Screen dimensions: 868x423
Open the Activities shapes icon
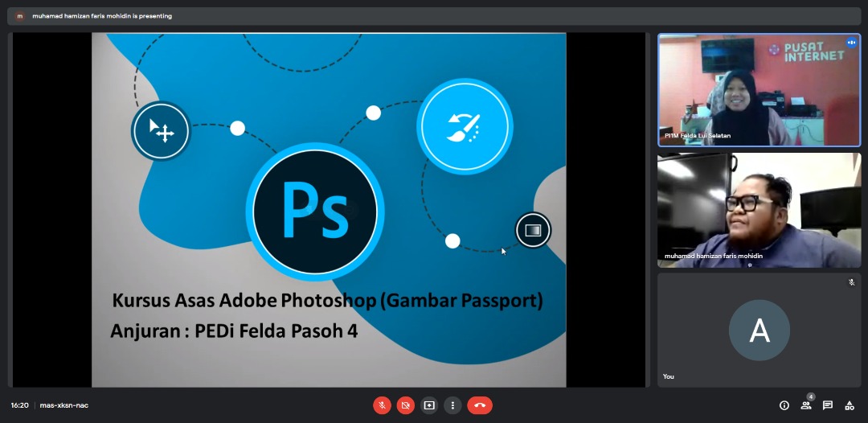(x=850, y=405)
